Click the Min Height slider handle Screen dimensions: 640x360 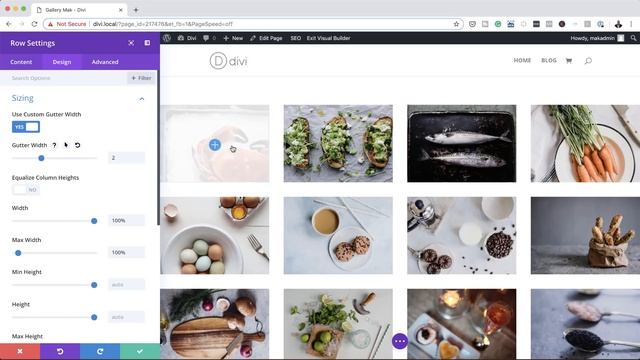coord(94,285)
